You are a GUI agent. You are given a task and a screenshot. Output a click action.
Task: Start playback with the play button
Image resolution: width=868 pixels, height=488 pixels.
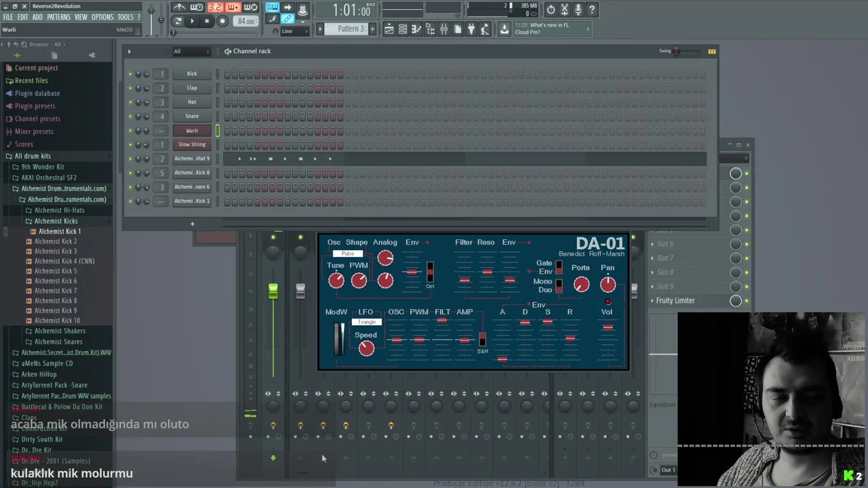(x=192, y=21)
